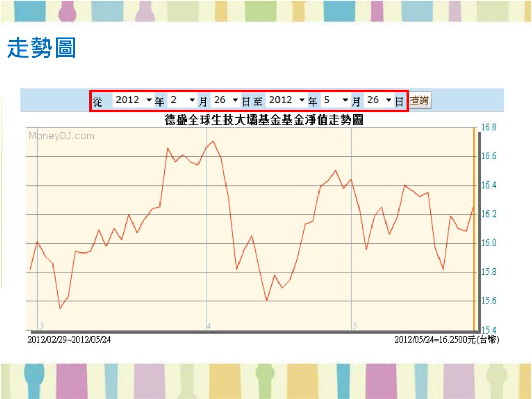532x399 pixels.
Task: Click the 16.8 y-axis label
Action: point(488,128)
